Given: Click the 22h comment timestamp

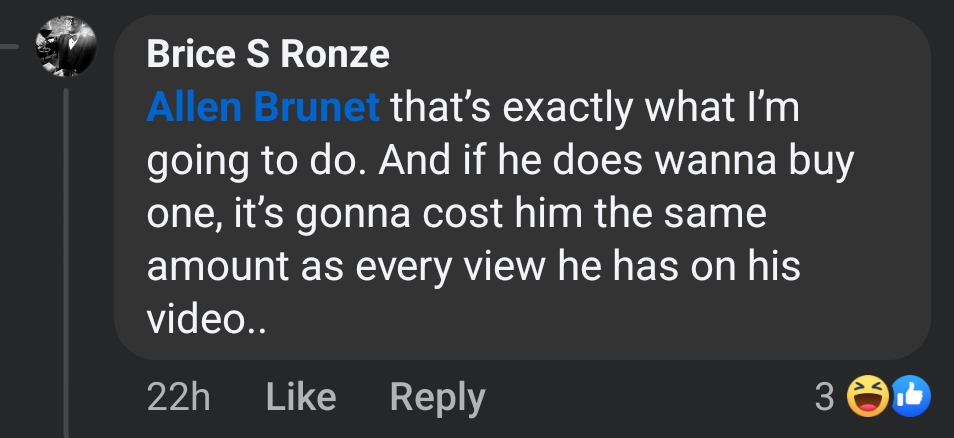Looking at the screenshot, I should [x=178, y=398].
